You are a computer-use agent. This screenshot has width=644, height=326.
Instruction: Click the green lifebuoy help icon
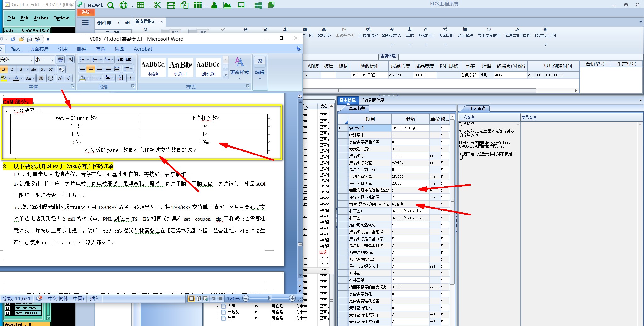point(124,5)
